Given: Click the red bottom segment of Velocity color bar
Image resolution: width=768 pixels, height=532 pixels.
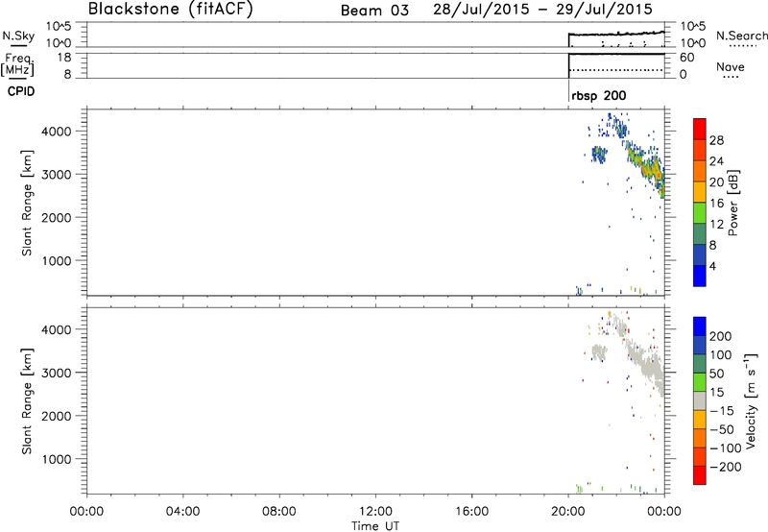Looking at the screenshot, I should click(x=700, y=475).
